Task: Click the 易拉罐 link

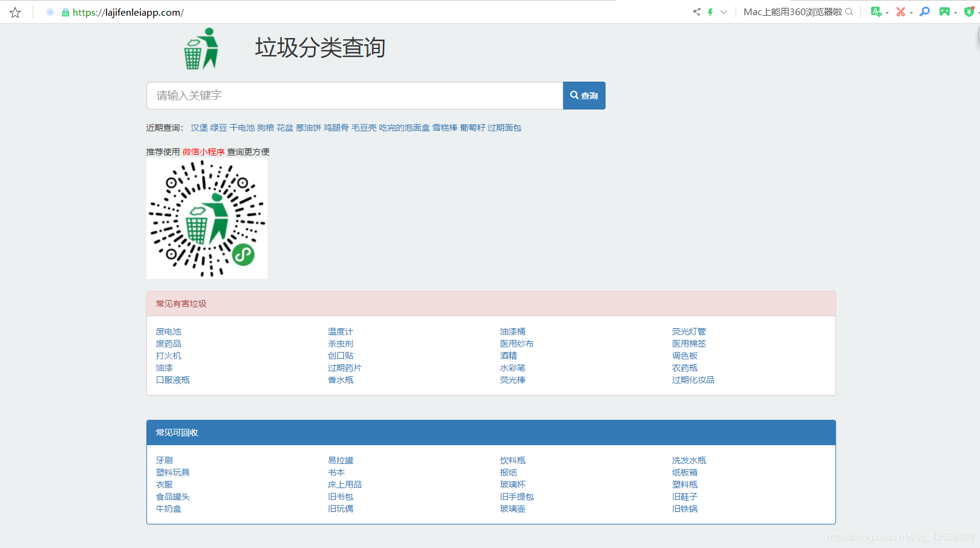Action: pos(341,460)
